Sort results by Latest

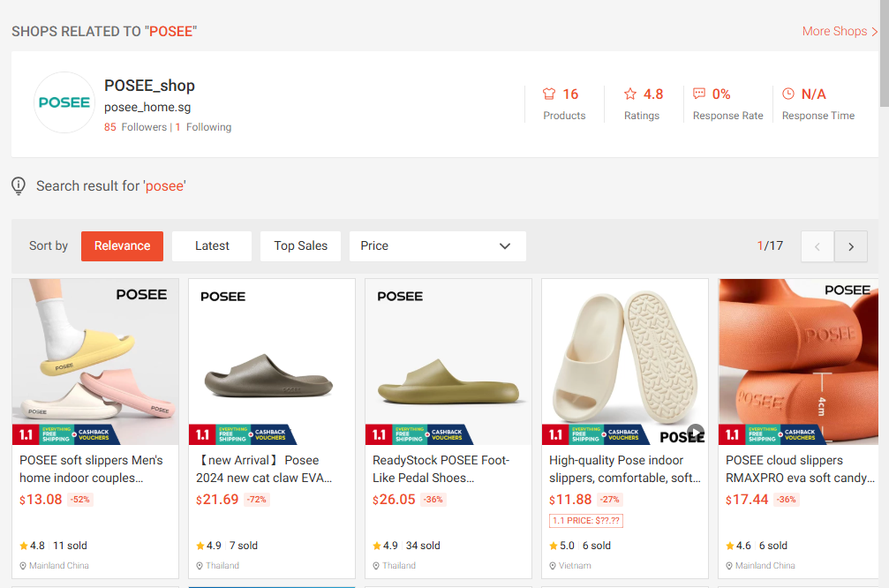(x=212, y=246)
